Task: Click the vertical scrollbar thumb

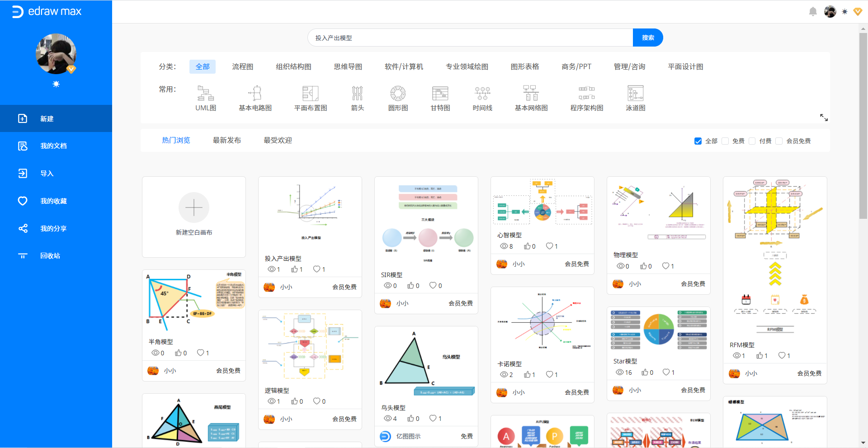Action: tap(863, 126)
